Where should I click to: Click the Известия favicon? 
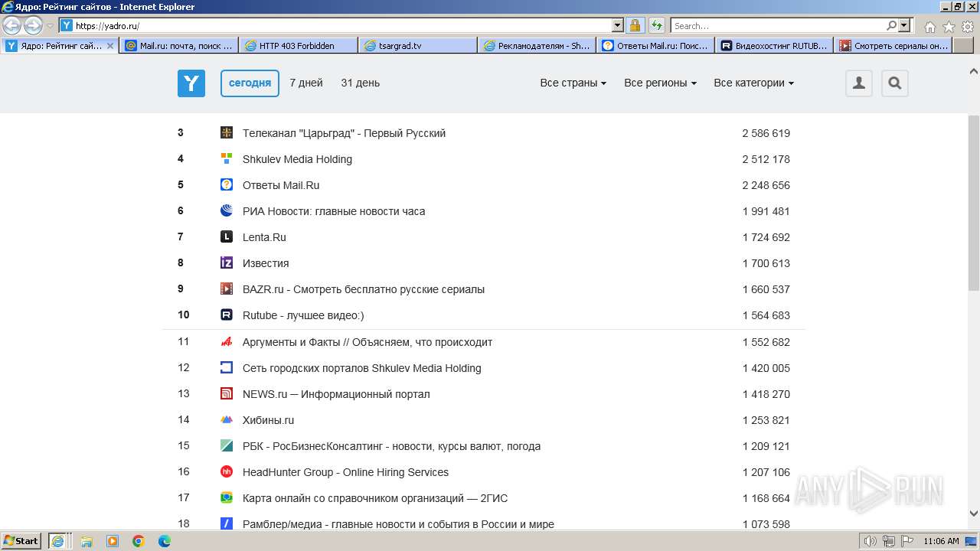click(x=227, y=262)
